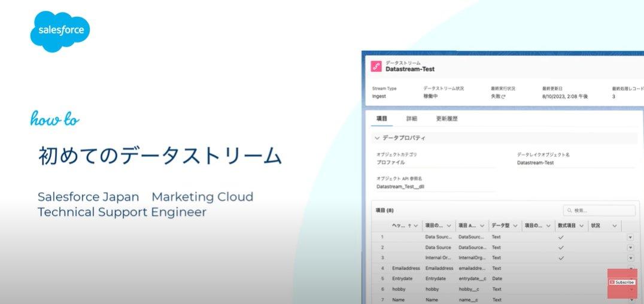The image size is (644, 304).
Task: Click the how to script heading
Action: [x=54, y=118]
